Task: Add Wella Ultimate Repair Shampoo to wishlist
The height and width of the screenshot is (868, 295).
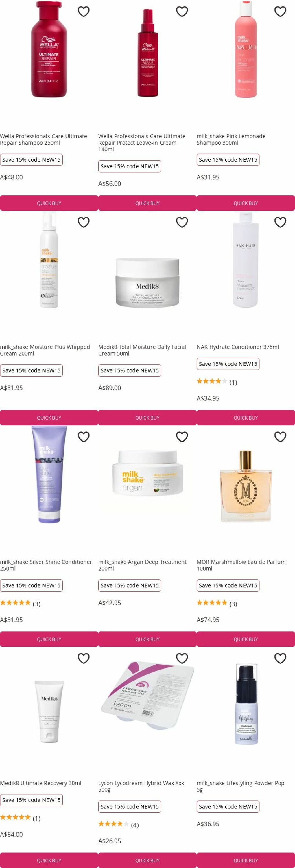Action: [x=84, y=12]
